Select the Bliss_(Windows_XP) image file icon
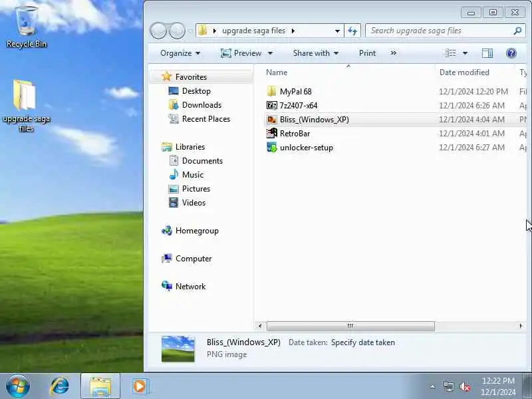The image size is (532, 399). coord(271,120)
